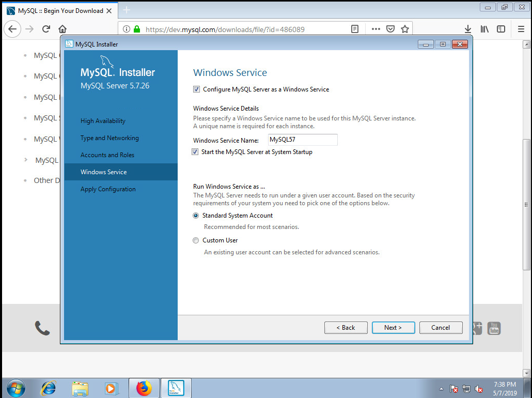
Task: Toggle Firefox reader view
Action: 354,29
